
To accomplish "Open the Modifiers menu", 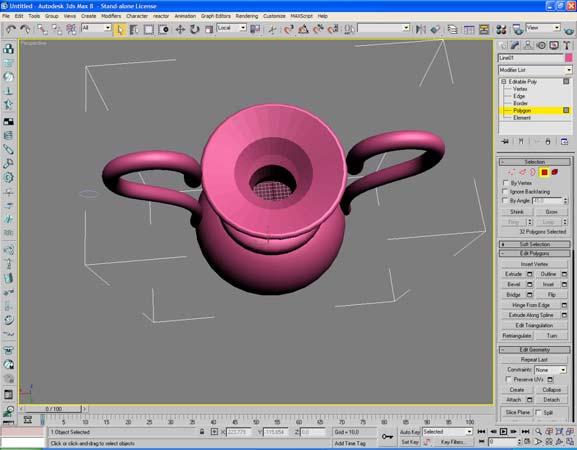I will click(x=111, y=16).
